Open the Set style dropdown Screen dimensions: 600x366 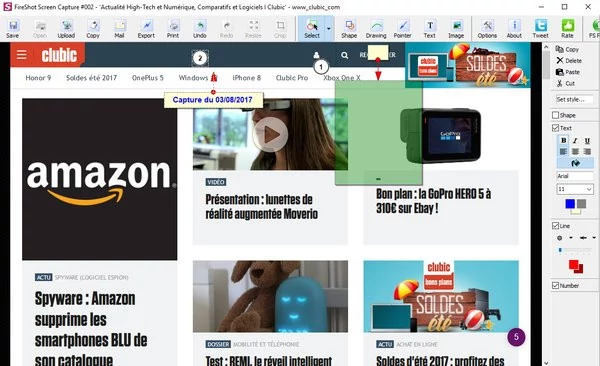click(575, 99)
